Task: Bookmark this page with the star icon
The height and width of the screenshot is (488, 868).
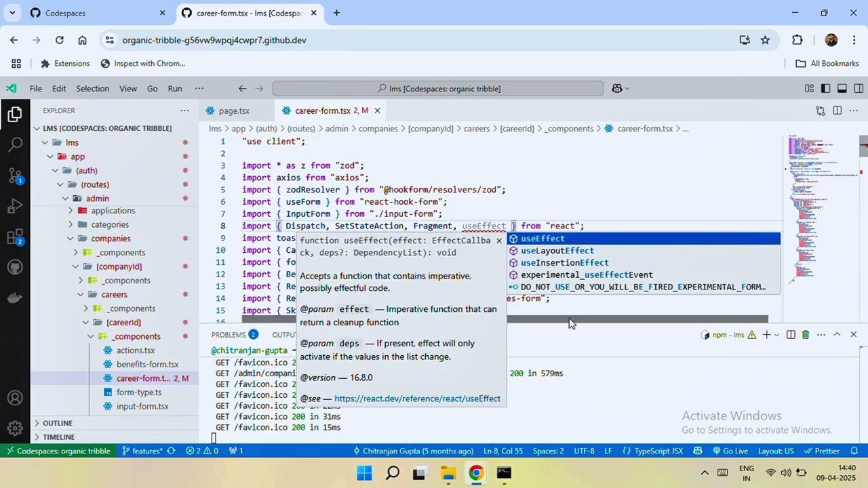Action: click(766, 40)
